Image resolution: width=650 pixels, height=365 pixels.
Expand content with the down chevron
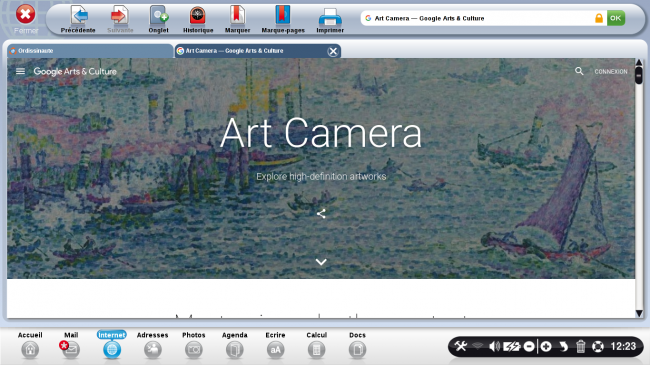(321, 262)
